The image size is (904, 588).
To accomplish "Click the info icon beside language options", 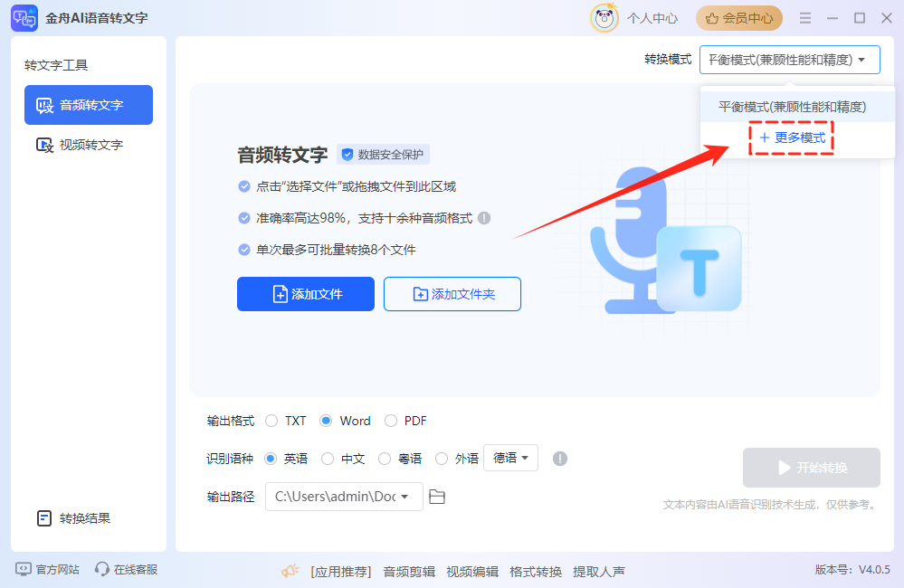I will [560, 459].
